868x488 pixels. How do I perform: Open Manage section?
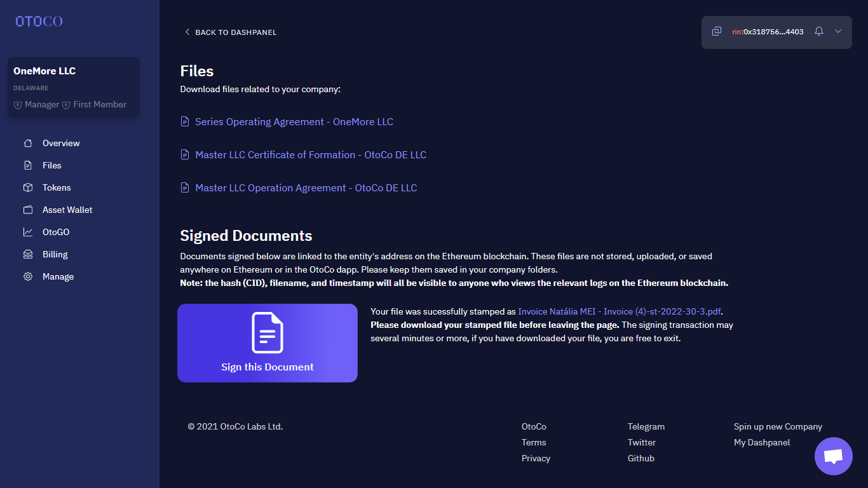click(58, 276)
